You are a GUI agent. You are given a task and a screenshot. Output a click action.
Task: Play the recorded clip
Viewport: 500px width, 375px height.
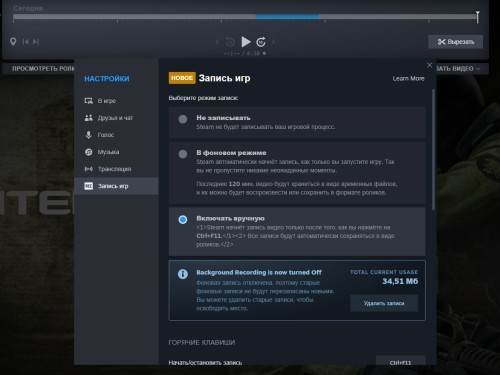pos(246,42)
